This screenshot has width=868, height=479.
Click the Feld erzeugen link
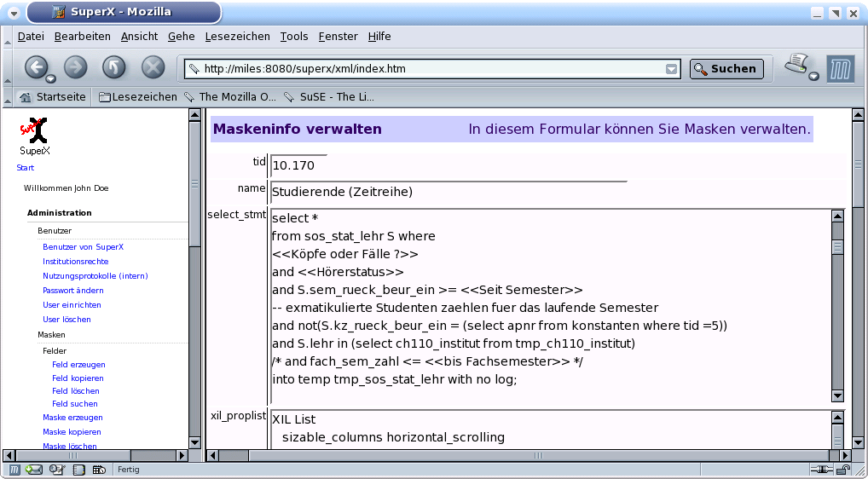[x=78, y=365]
